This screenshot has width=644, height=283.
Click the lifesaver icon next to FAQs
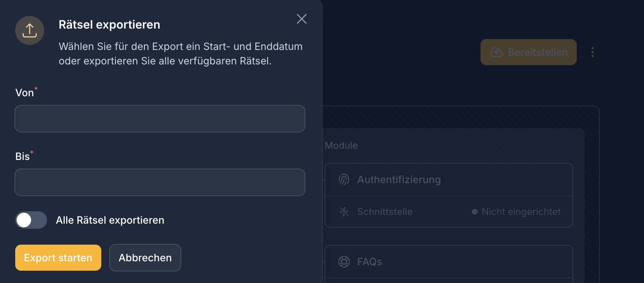(x=344, y=261)
